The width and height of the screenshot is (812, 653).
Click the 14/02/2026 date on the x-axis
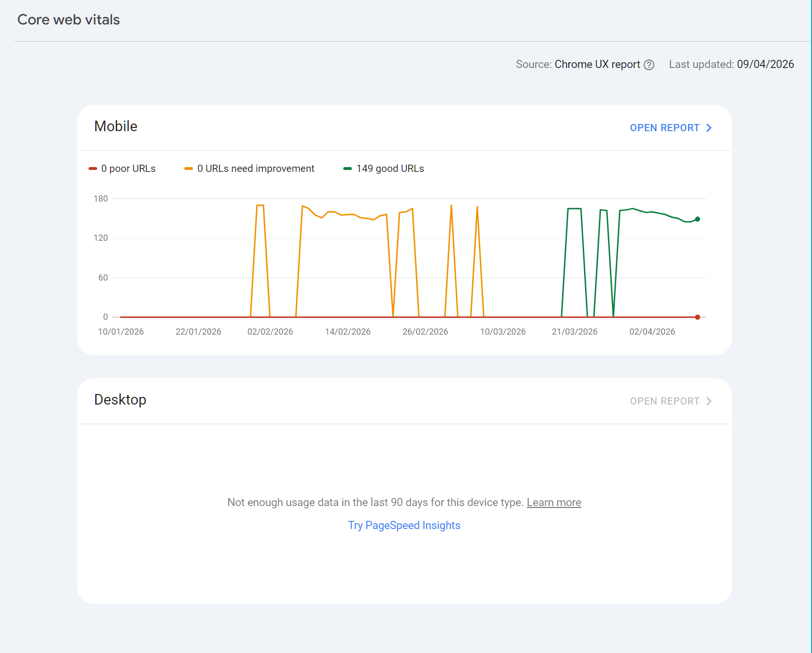[348, 332]
